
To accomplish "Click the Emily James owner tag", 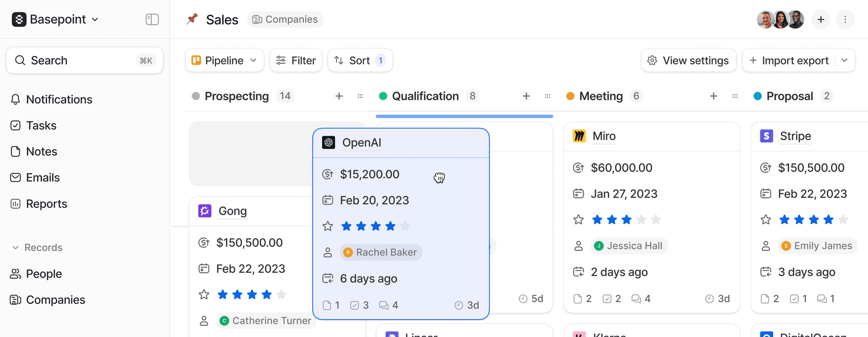I will [818, 246].
